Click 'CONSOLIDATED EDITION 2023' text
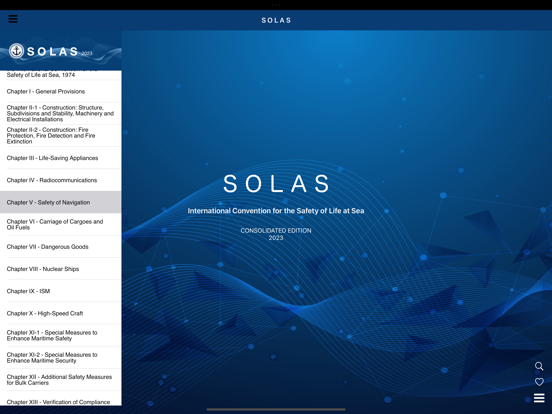 point(276,234)
